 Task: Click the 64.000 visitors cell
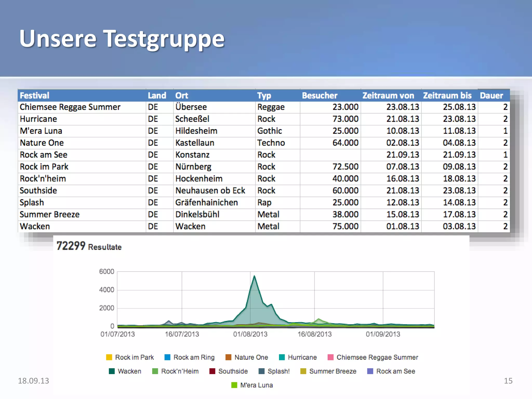pos(330,143)
